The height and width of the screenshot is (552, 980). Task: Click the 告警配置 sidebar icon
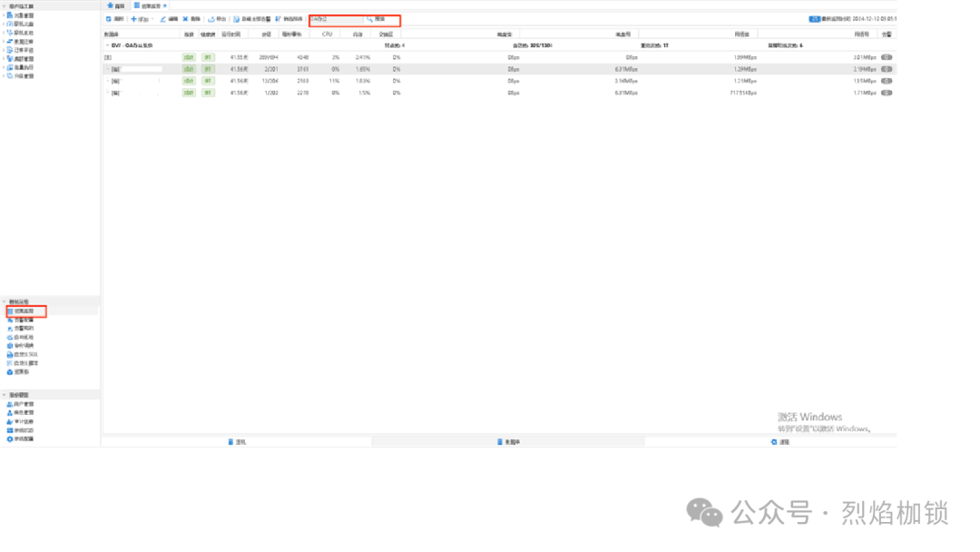pyautogui.click(x=9, y=320)
